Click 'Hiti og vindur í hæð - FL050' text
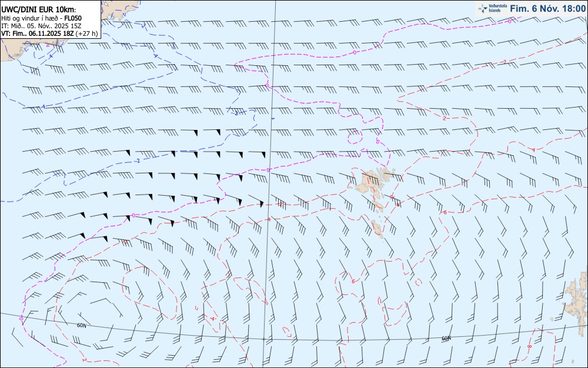 point(41,18)
